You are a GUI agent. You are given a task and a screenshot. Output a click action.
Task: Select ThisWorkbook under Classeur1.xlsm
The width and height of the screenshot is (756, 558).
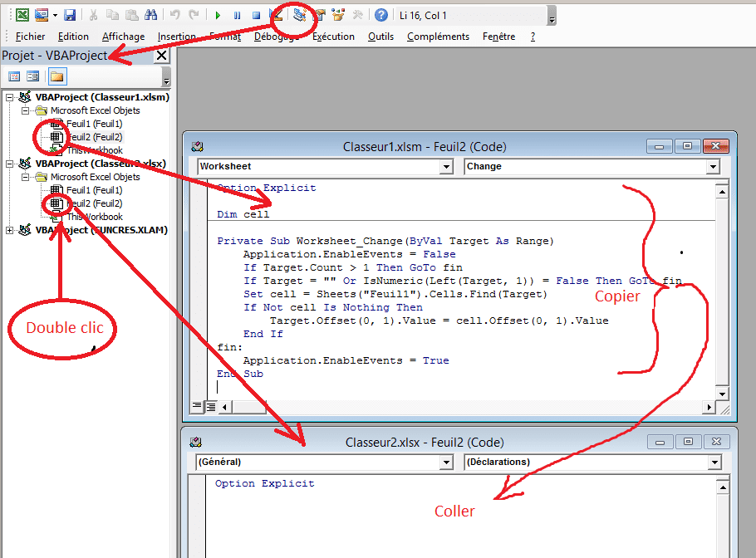(94, 150)
